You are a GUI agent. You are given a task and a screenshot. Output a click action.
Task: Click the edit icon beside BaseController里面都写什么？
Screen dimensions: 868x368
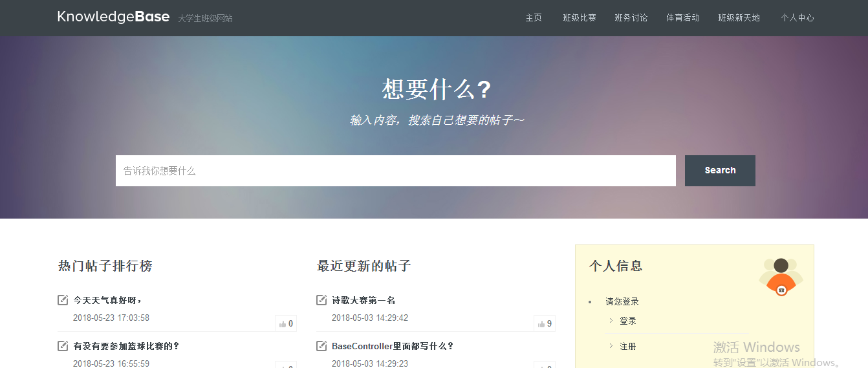pos(321,346)
